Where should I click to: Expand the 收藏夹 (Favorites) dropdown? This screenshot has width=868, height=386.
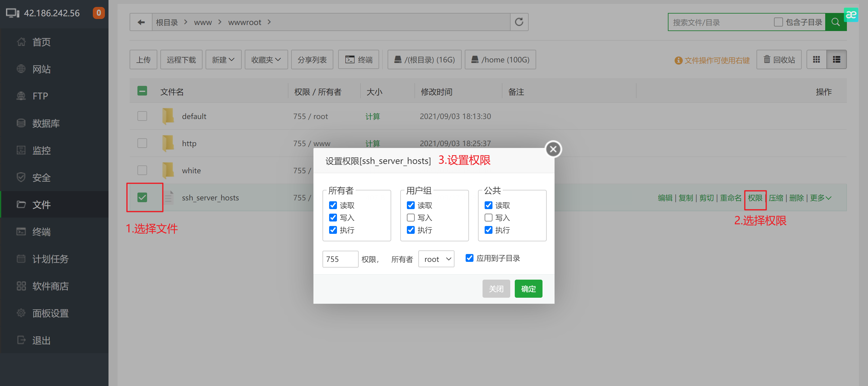pyautogui.click(x=266, y=60)
